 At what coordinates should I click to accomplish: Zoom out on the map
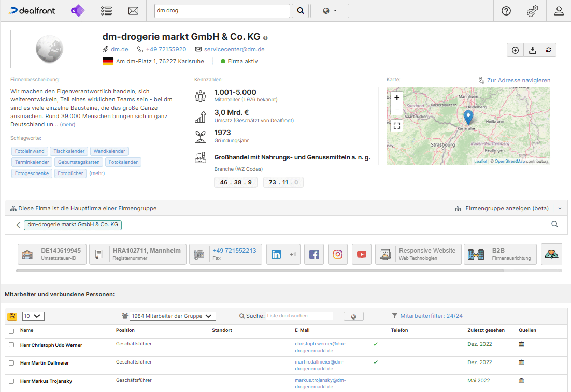[397, 109]
